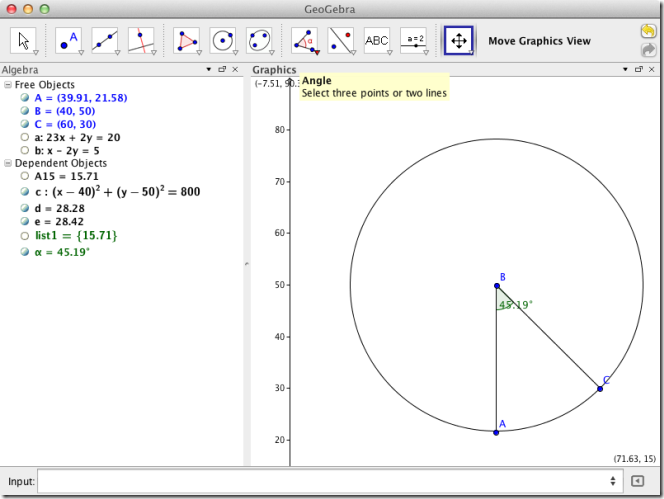Select the Slider a=2 tool

point(414,41)
